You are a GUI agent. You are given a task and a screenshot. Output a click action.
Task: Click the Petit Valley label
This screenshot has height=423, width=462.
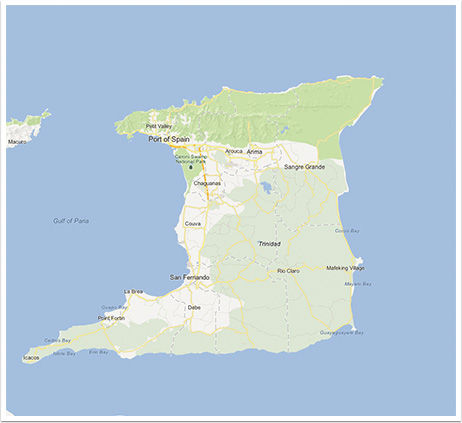click(x=159, y=126)
